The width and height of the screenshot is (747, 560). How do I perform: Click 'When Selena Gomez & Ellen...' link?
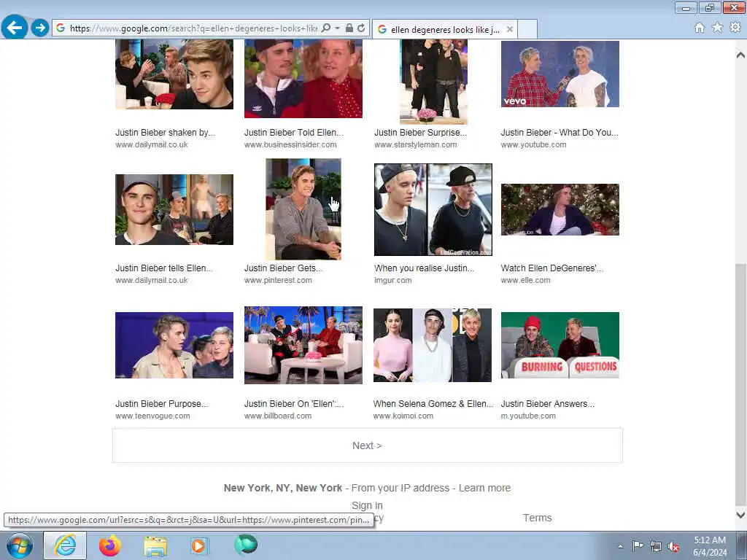(x=433, y=404)
